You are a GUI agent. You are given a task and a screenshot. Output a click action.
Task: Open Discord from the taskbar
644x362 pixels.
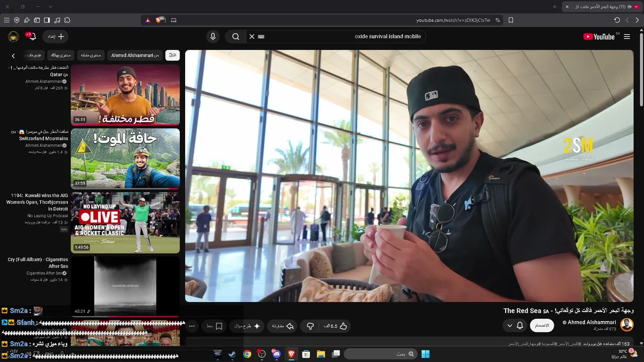coord(276,354)
